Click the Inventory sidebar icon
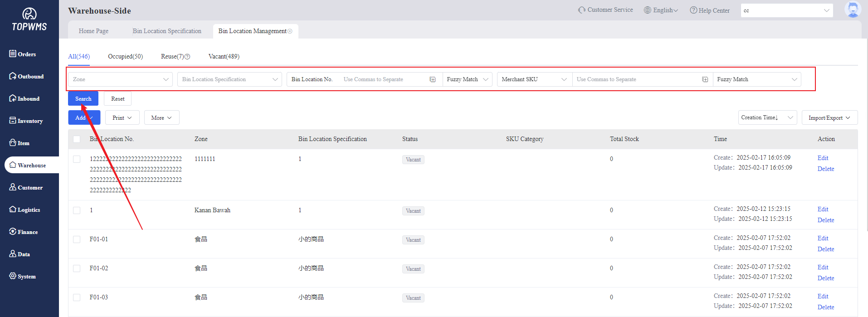Viewport: 868px width, 317px height. pyautogui.click(x=13, y=121)
